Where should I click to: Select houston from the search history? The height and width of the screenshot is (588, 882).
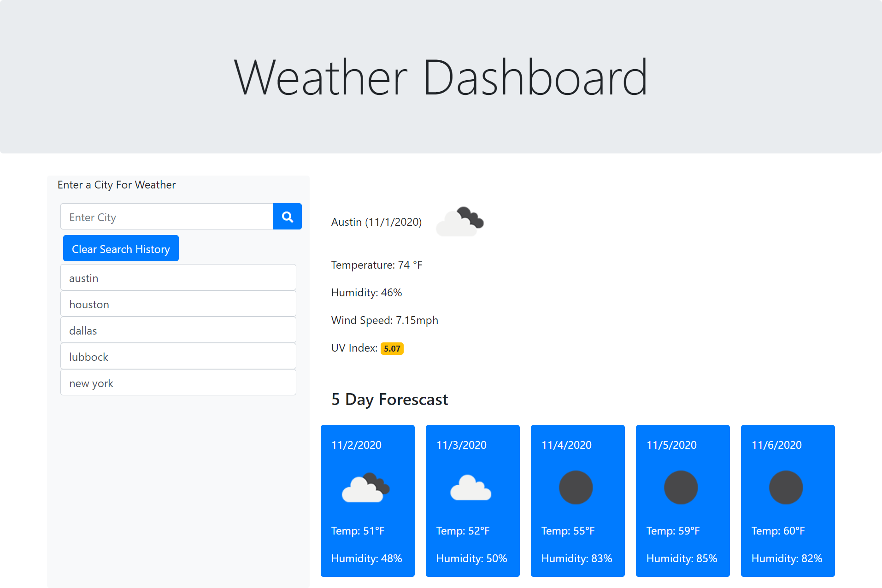[178, 304]
